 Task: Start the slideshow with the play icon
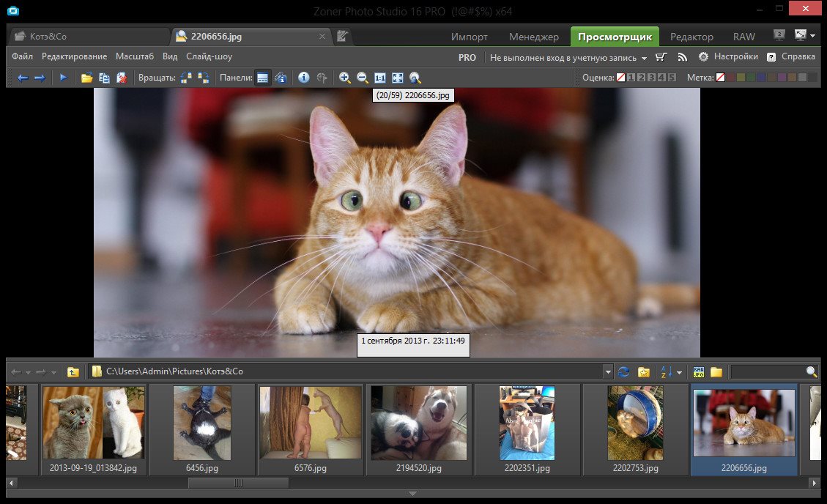coord(63,78)
